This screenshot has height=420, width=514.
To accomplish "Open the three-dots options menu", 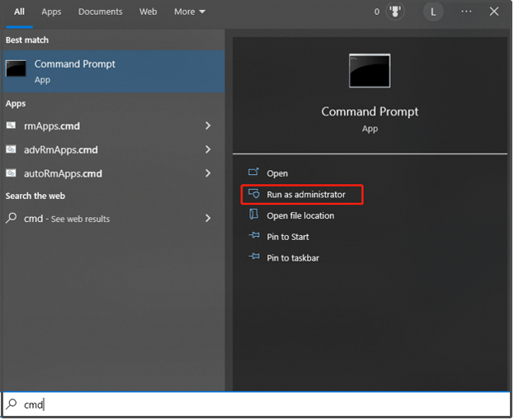I will pos(466,12).
